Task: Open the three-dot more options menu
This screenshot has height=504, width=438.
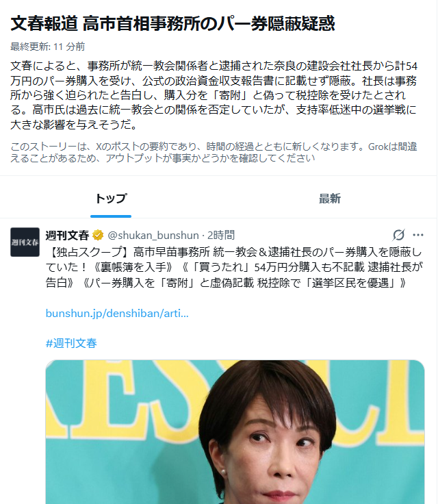Action: coord(417,235)
